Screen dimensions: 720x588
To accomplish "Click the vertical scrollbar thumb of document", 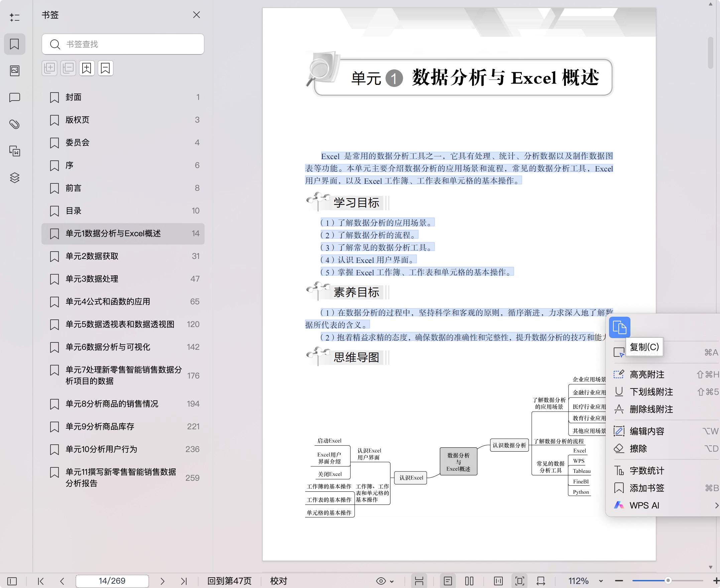I will tap(711, 53).
